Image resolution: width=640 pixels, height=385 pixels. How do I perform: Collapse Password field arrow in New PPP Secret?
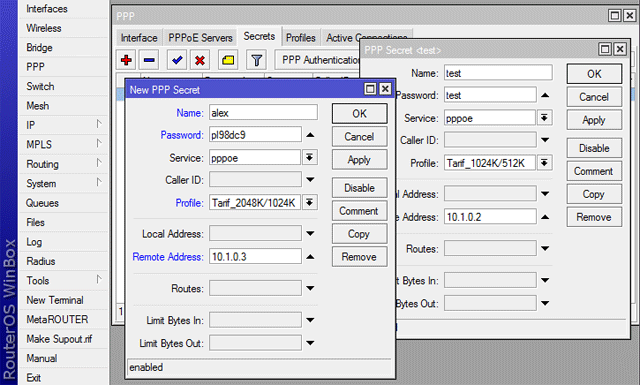[x=310, y=135]
